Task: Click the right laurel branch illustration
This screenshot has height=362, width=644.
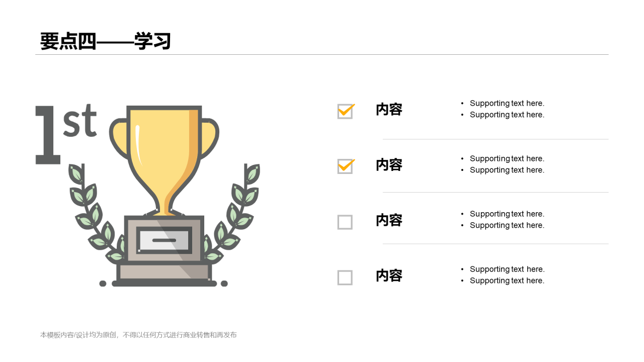Action: coord(231,213)
